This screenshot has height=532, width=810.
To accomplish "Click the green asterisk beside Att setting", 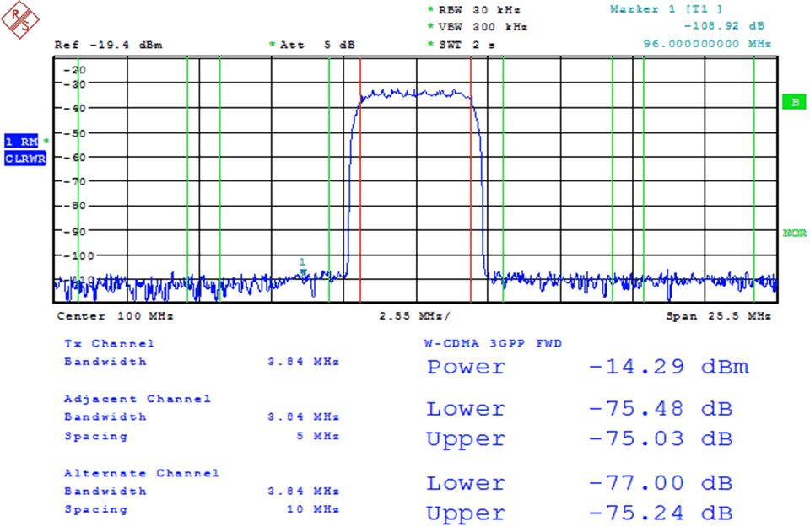I will tap(273, 45).
